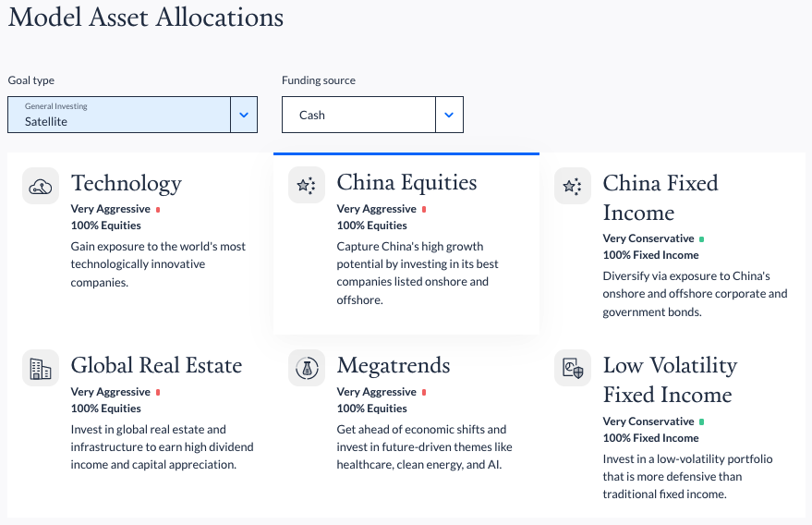Viewport: 812px width, 525px height.
Task: Choose the Megatrends portfolio heading
Action: (393, 365)
